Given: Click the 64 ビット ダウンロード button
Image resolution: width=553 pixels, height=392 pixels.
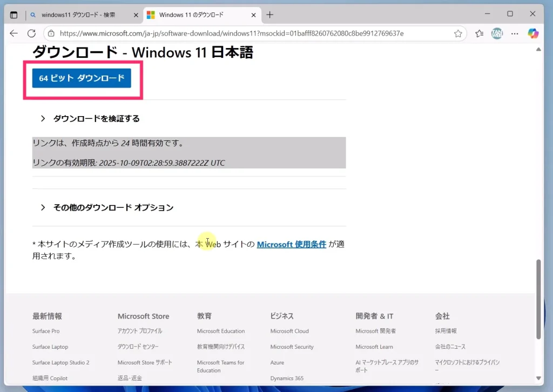Looking at the screenshot, I should (82, 78).
